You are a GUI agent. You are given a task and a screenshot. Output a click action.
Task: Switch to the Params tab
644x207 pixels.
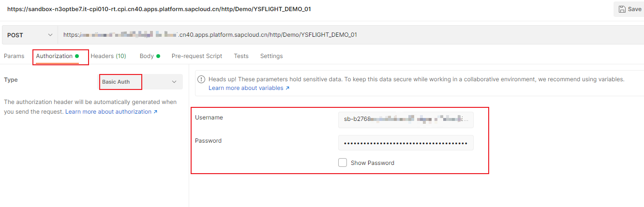(14, 56)
